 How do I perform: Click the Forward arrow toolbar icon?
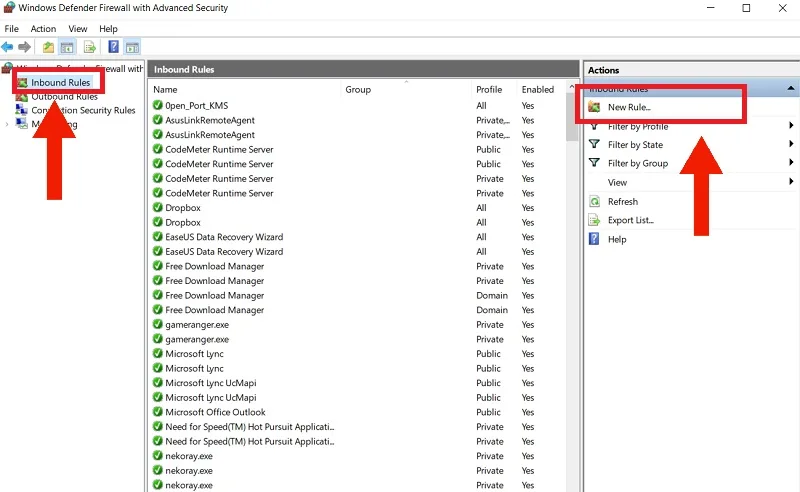click(24, 47)
